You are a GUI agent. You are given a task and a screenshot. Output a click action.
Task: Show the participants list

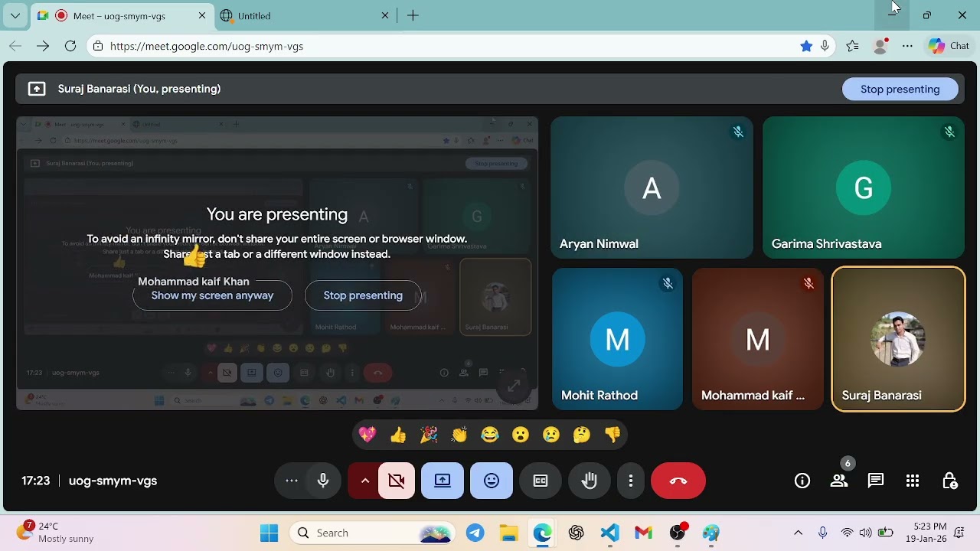[839, 481]
